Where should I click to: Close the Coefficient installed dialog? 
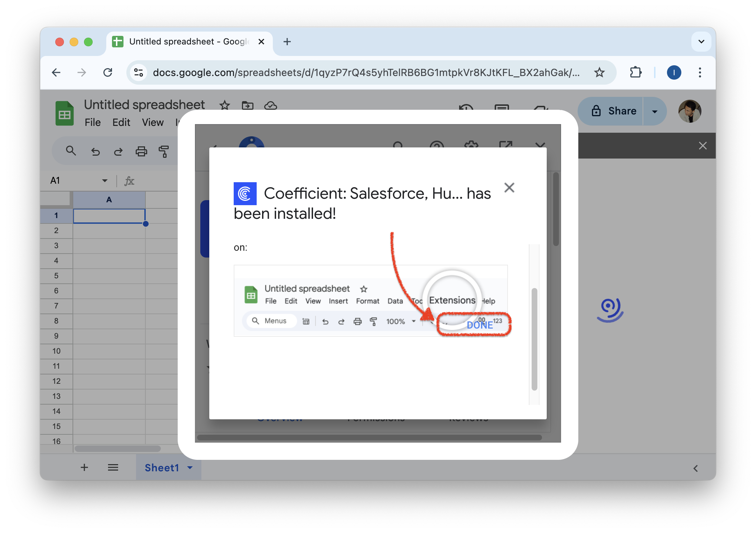click(509, 188)
